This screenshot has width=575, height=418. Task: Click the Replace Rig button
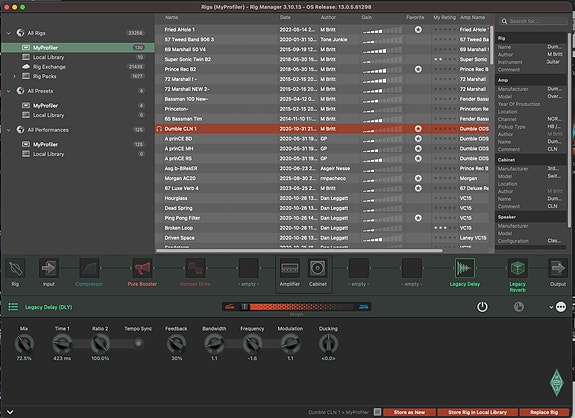click(x=544, y=412)
